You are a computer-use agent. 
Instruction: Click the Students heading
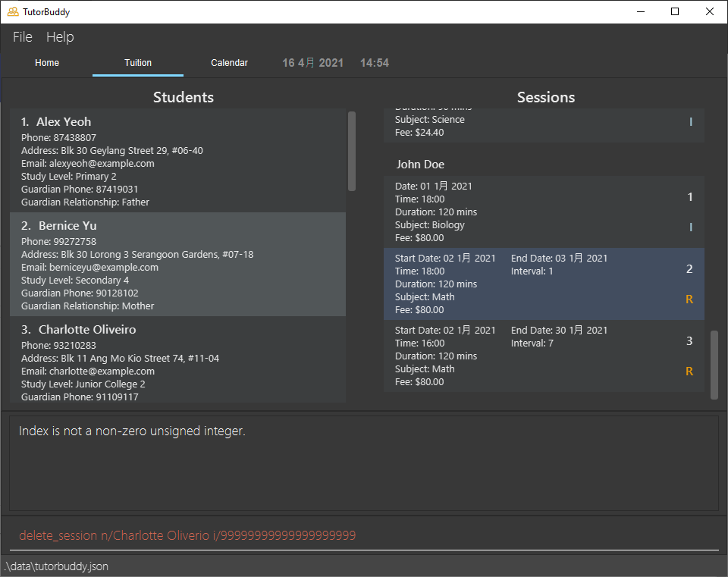coord(184,97)
